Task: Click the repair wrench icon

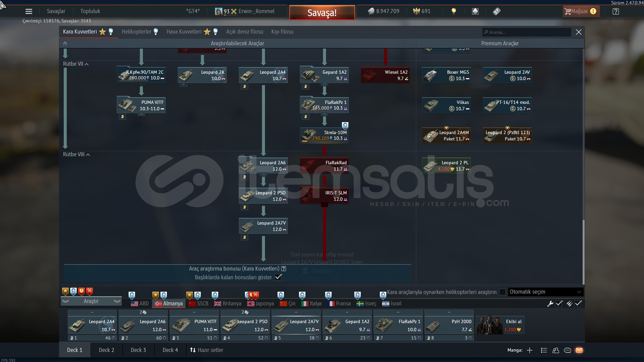Action: click(550, 304)
